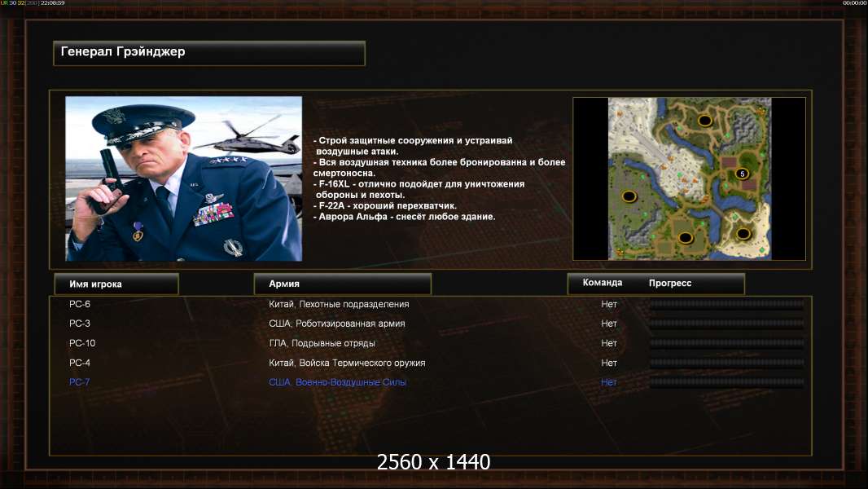Click the 'Прогресс' column header
Screen dimensions: 868x489
(670, 283)
